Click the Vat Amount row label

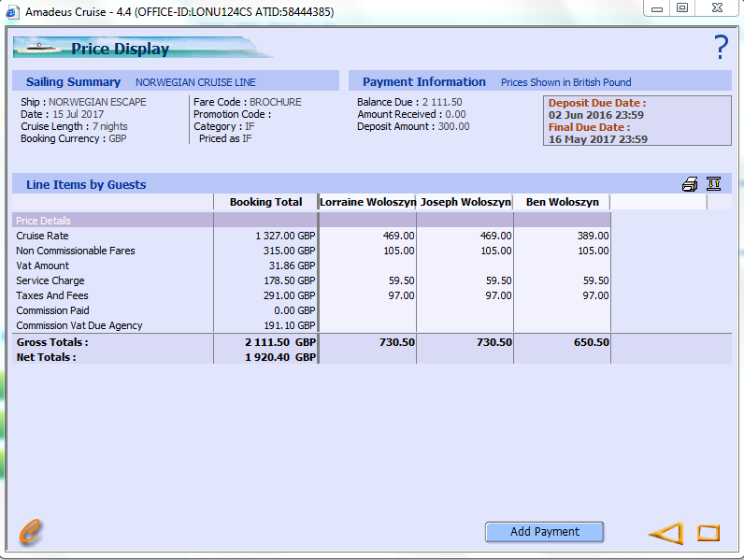pyautogui.click(x=42, y=266)
